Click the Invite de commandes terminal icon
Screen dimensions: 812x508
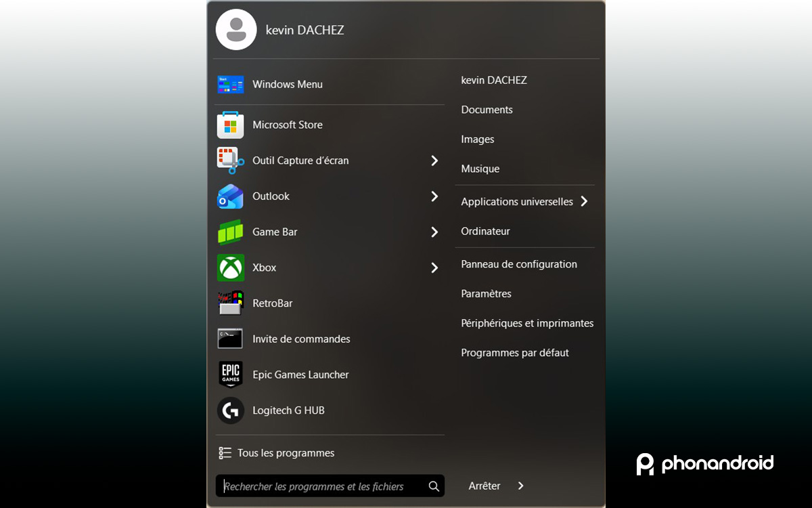(230, 339)
